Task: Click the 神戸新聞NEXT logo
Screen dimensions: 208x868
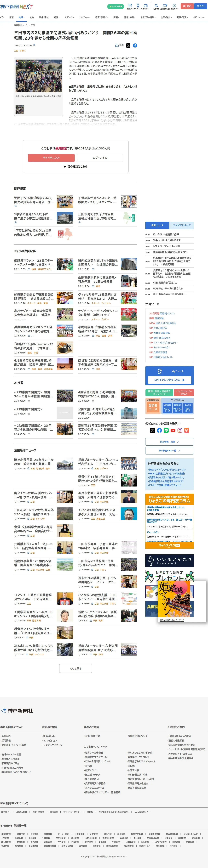Action: pos(17,6)
